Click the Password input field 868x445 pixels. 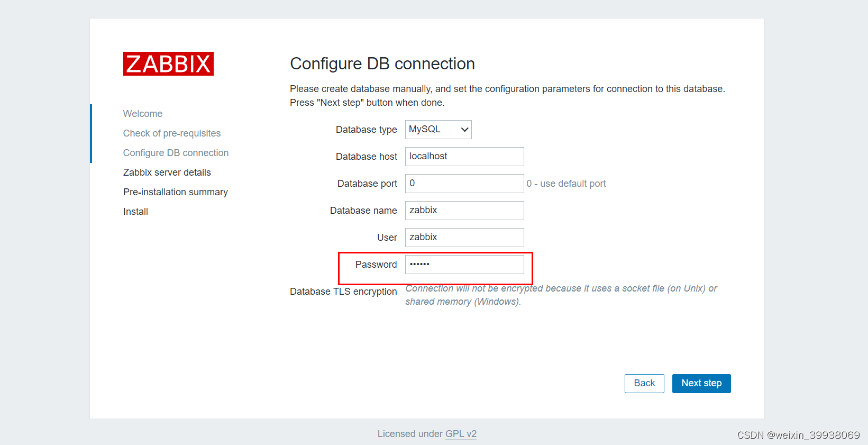464,265
